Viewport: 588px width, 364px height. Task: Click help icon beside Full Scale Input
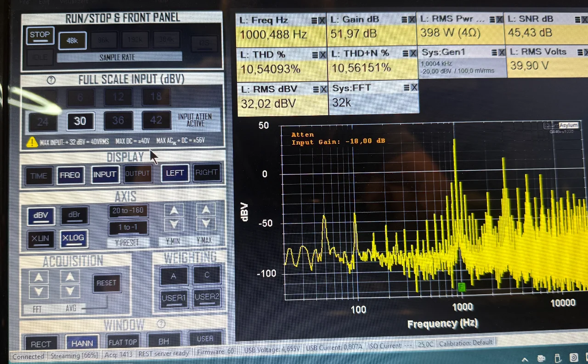point(51,80)
